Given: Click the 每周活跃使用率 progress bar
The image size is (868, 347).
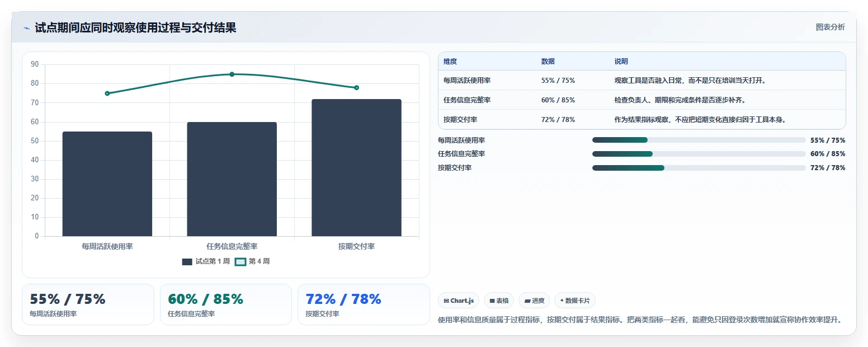Looking at the screenshot, I should click(x=699, y=140).
